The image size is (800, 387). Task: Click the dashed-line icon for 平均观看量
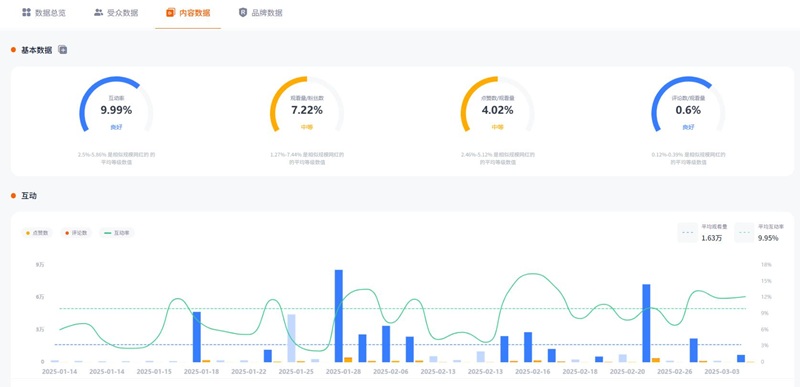pos(687,233)
